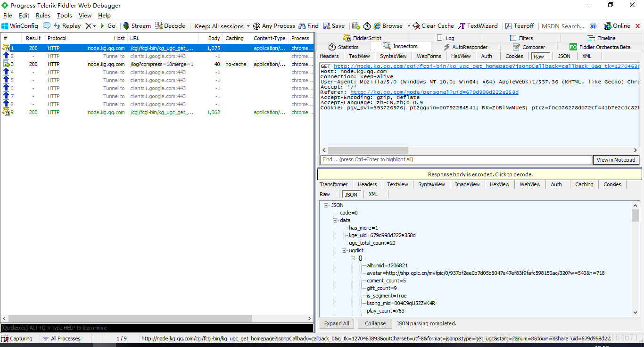The image size is (644, 347).
Task: Open the Composer tab
Action: [x=528, y=47]
